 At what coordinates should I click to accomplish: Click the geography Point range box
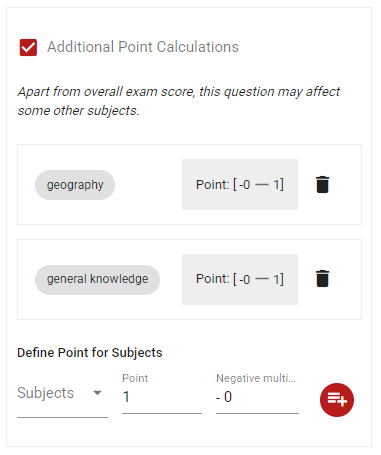[240, 184]
